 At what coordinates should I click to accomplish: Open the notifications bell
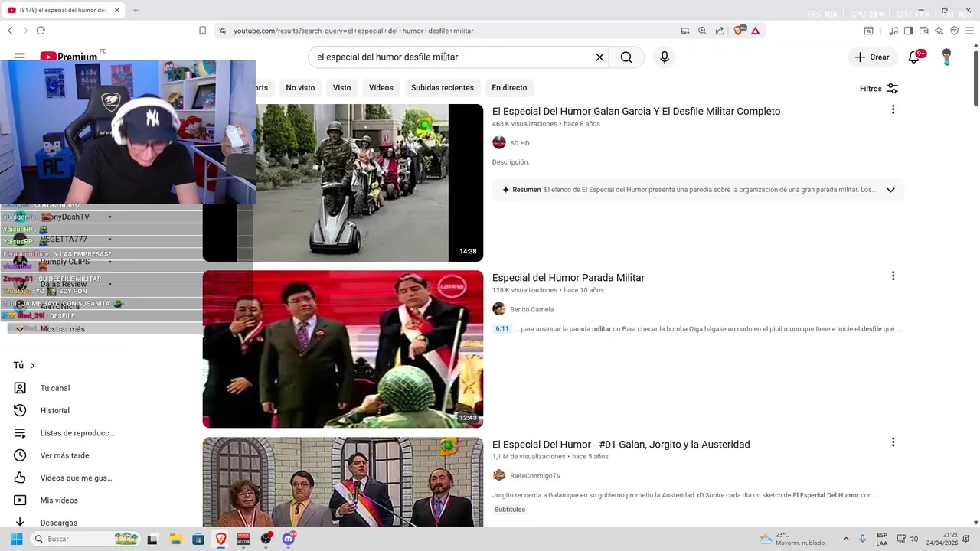click(x=913, y=57)
